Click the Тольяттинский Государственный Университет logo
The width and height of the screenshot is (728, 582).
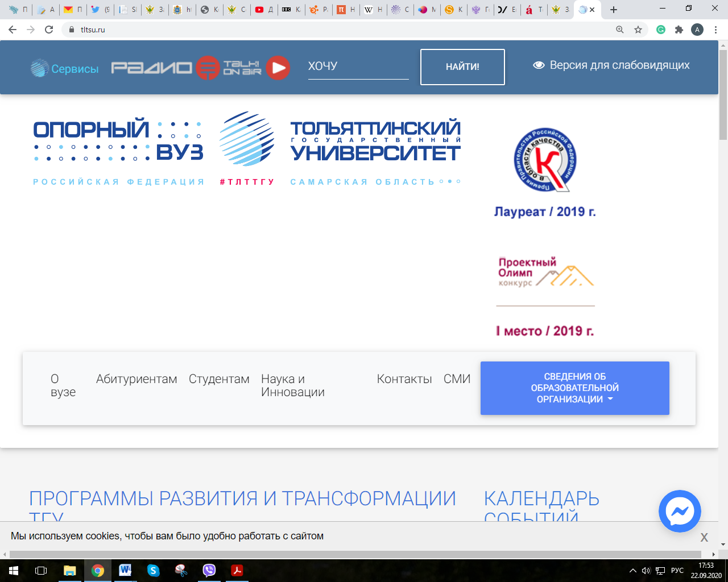(375, 141)
